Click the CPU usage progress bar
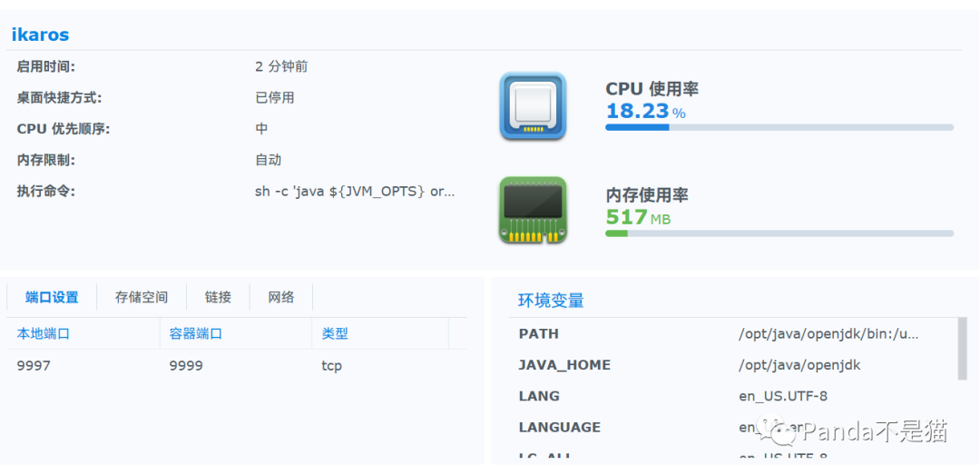This screenshot has height=475, width=980. (x=779, y=127)
